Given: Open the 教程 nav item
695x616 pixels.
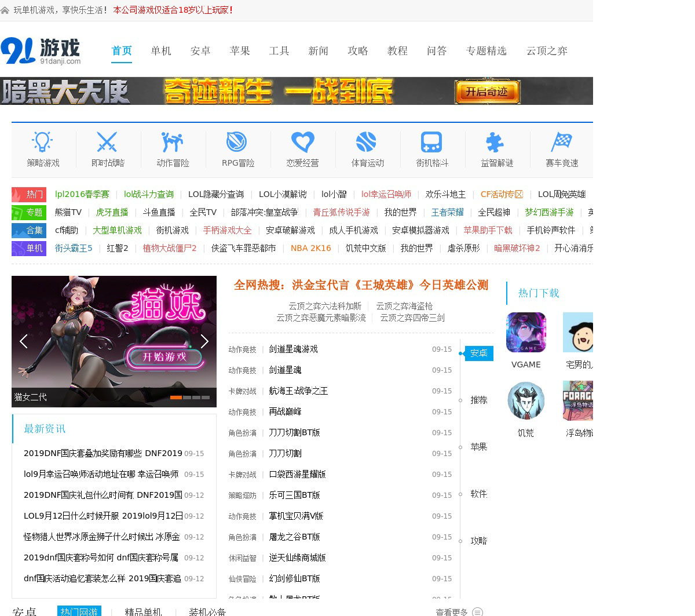Looking at the screenshot, I should point(397,51).
